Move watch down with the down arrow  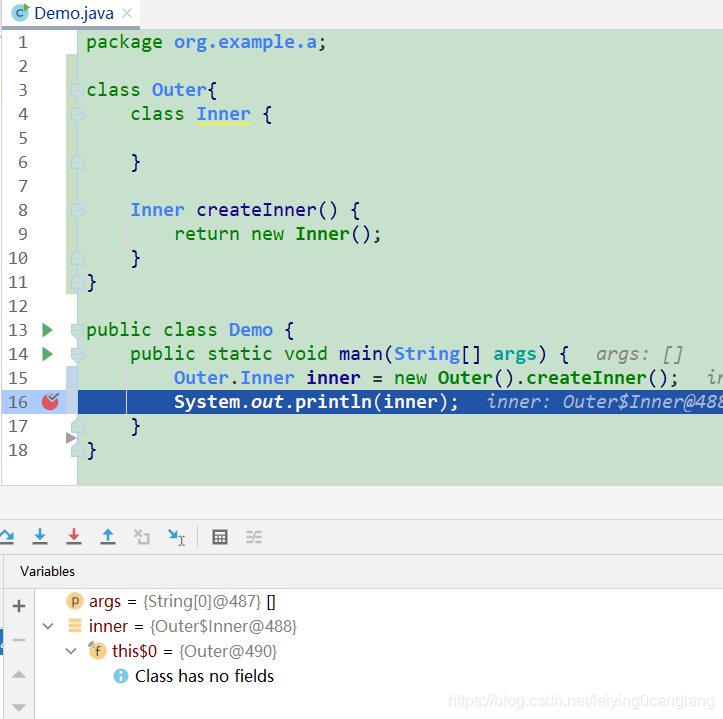point(19,707)
